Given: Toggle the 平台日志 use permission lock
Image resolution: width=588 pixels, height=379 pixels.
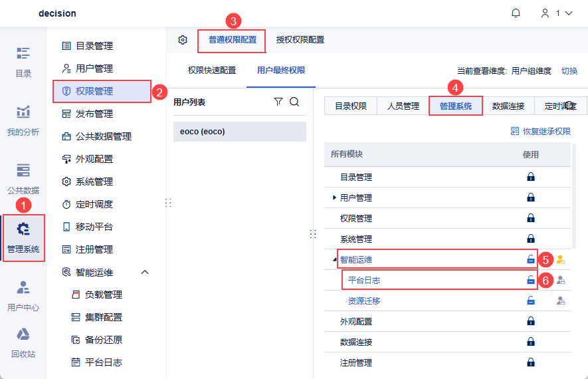Looking at the screenshot, I should [530, 281].
